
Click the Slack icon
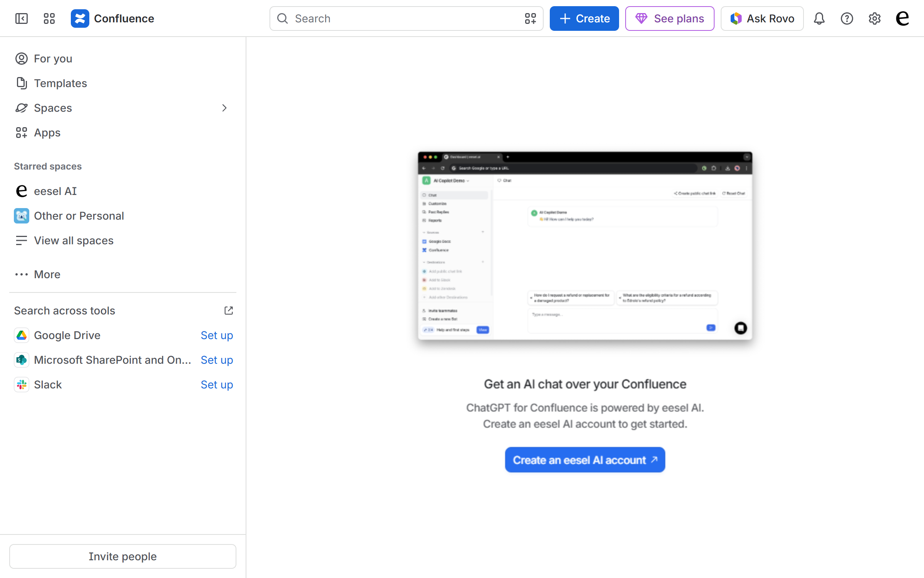(x=22, y=385)
